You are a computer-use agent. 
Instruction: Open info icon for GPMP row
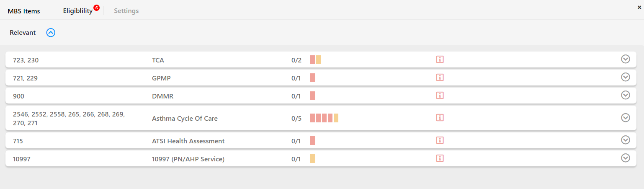coord(440,78)
